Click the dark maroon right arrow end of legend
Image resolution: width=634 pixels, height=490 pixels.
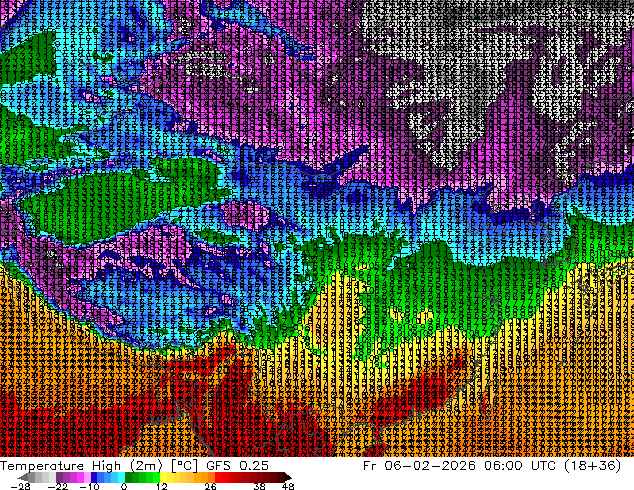[287, 477]
